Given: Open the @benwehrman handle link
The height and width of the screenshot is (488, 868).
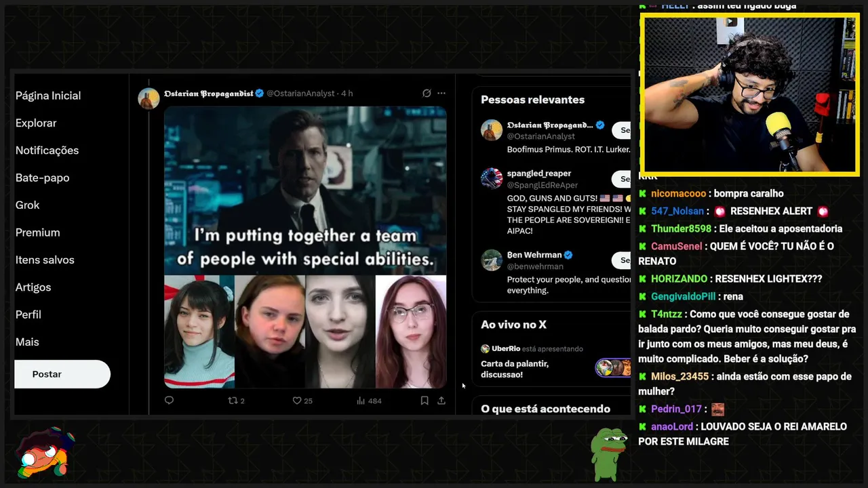Looking at the screenshot, I should point(535,266).
